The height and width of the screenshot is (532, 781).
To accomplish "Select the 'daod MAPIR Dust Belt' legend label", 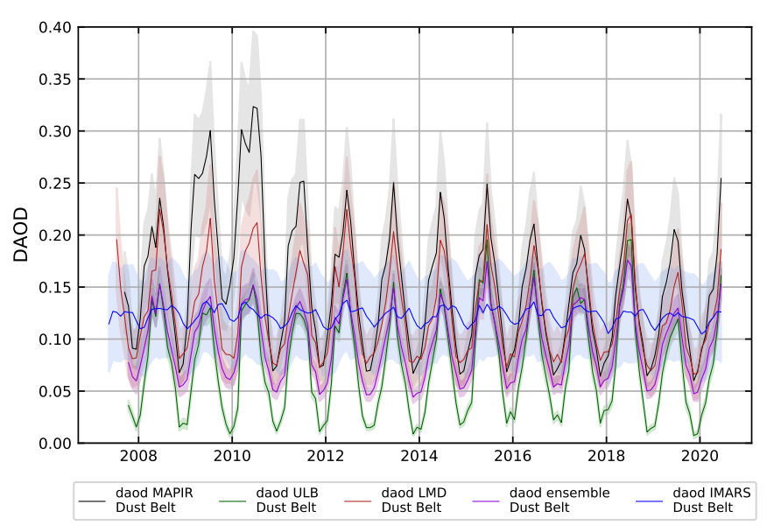I will coord(154,500).
